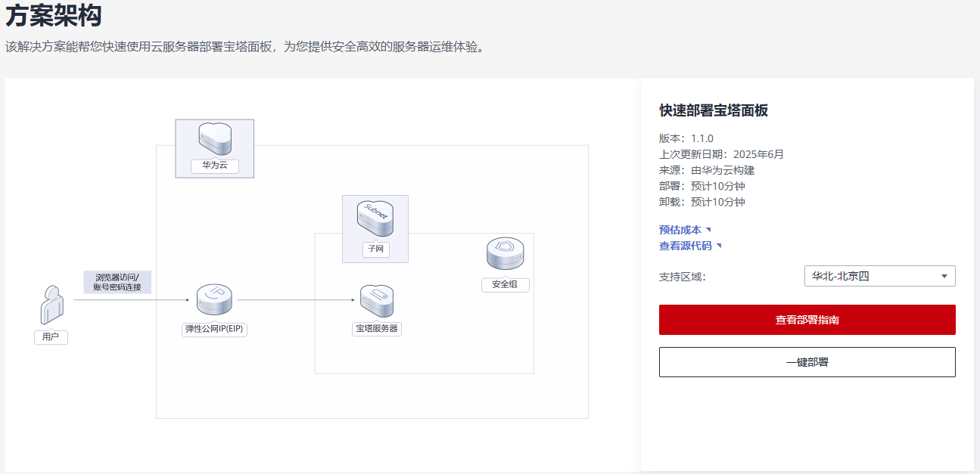Click the 宝塔服务器 label
Image resolution: width=980 pixels, height=474 pixels.
click(x=377, y=330)
